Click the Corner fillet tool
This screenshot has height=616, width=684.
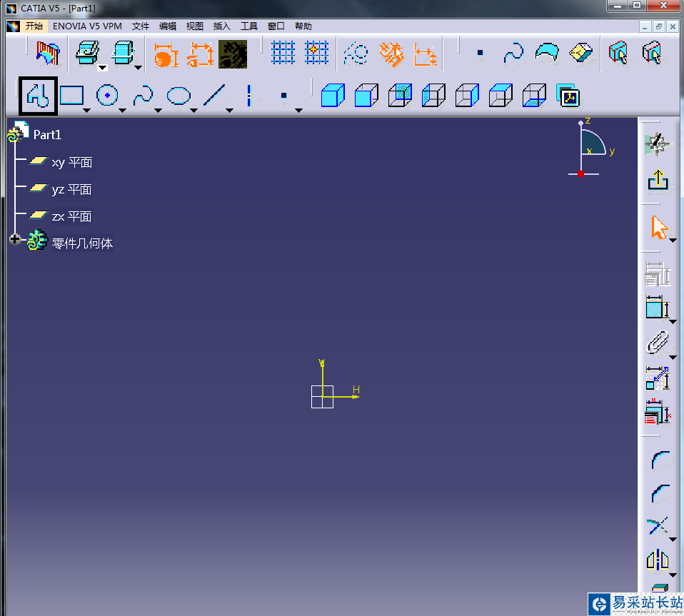(x=660, y=460)
